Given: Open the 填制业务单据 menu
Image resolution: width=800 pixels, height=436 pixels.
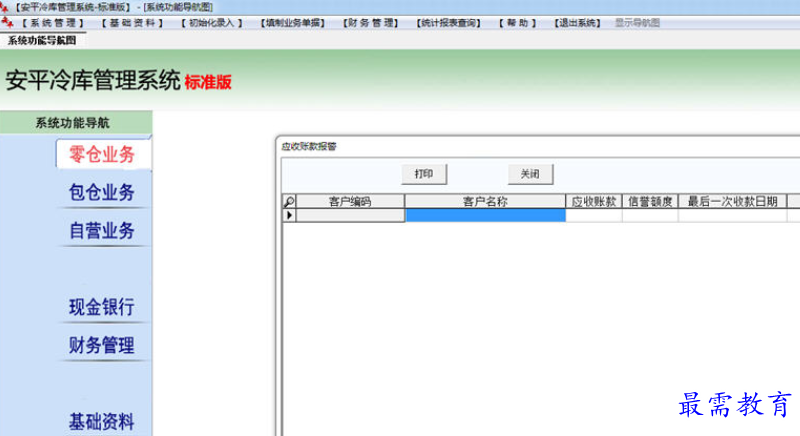Looking at the screenshot, I should point(292,23).
